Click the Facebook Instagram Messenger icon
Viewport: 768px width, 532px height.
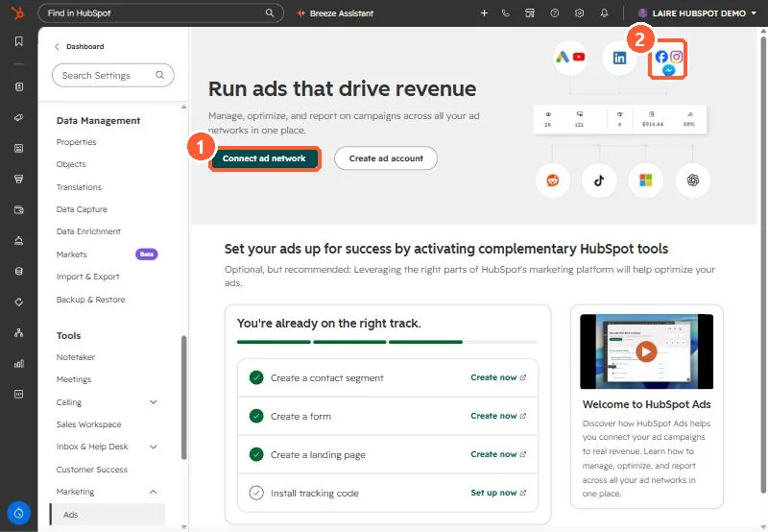point(668,60)
